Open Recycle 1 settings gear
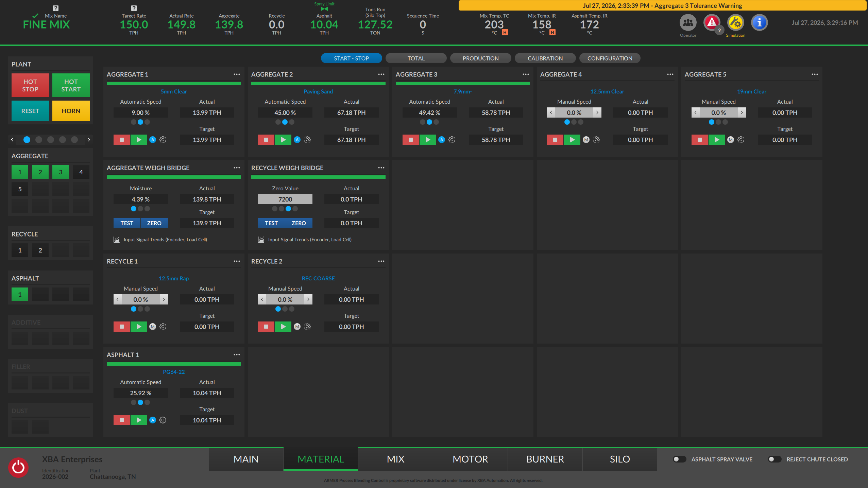 coord(163,327)
